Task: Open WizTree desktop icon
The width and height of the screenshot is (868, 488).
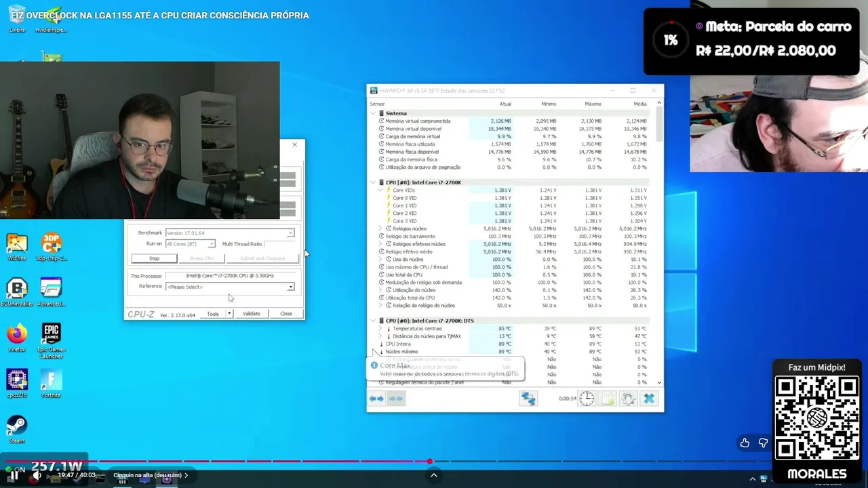Action: (x=17, y=247)
